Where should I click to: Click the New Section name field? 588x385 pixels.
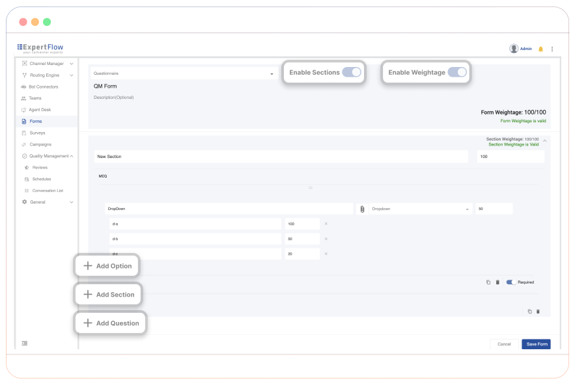point(281,157)
